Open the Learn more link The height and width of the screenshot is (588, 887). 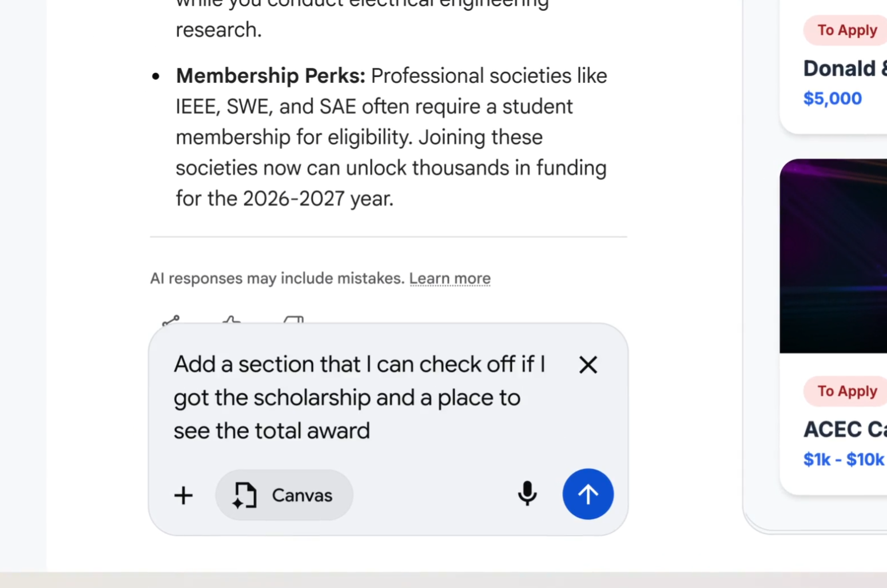[x=450, y=278]
